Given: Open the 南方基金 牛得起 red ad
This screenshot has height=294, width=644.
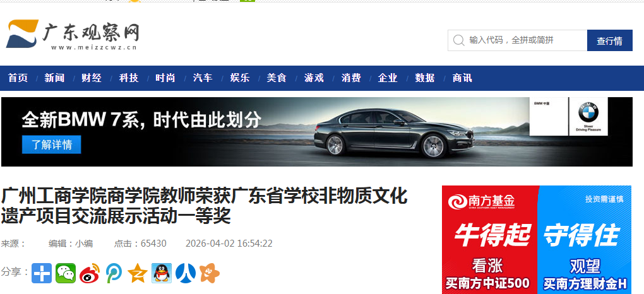Looking at the screenshot, I should (x=491, y=240).
